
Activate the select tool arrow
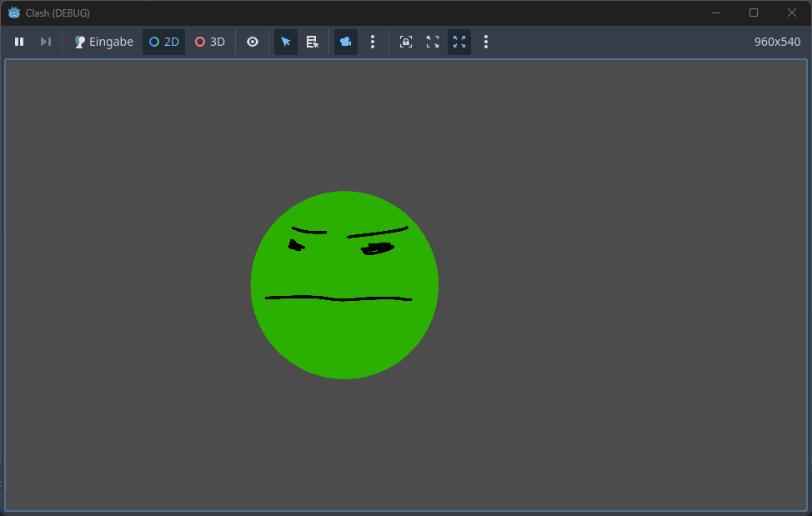(285, 42)
